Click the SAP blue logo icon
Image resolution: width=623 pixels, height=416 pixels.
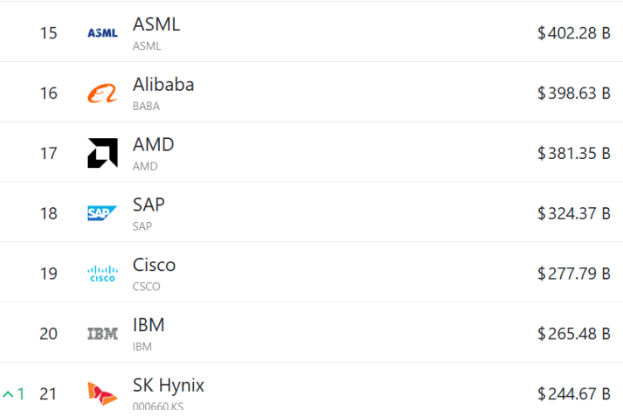[x=102, y=213]
